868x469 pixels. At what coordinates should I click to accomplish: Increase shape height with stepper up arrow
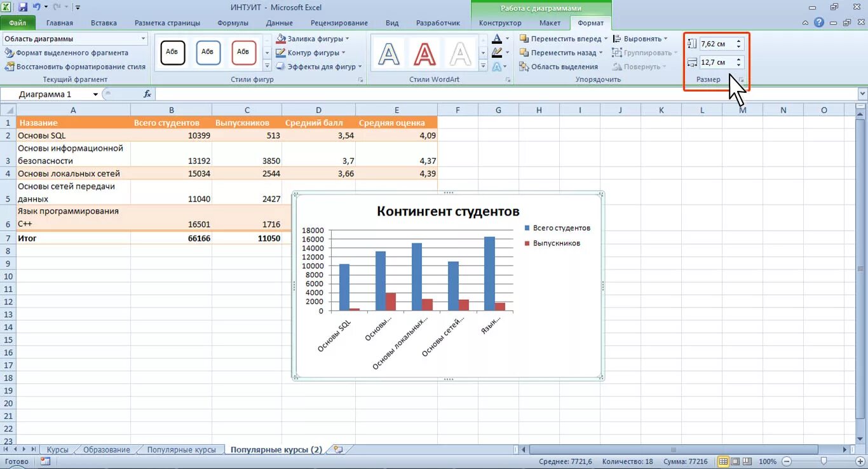click(738, 41)
